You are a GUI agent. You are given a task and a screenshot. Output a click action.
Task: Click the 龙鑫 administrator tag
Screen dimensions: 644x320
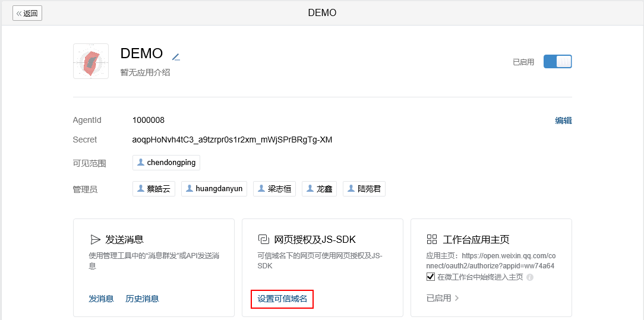[x=320, y=189]
